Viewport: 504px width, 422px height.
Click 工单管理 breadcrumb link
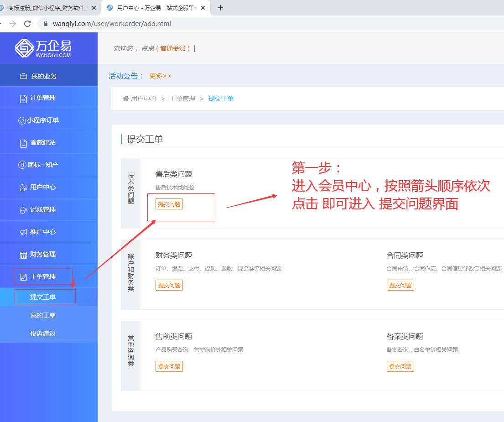182,99
